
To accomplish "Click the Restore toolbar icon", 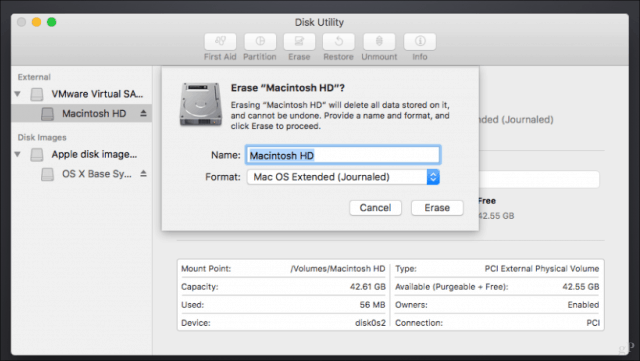I will point(338,42).
